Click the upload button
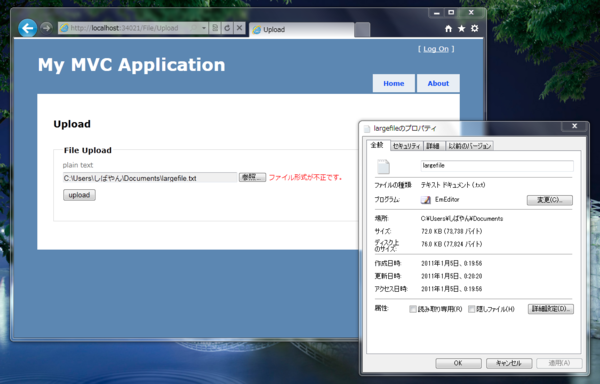This screenshot has height=384, width=600. click(x=79, y=195)
